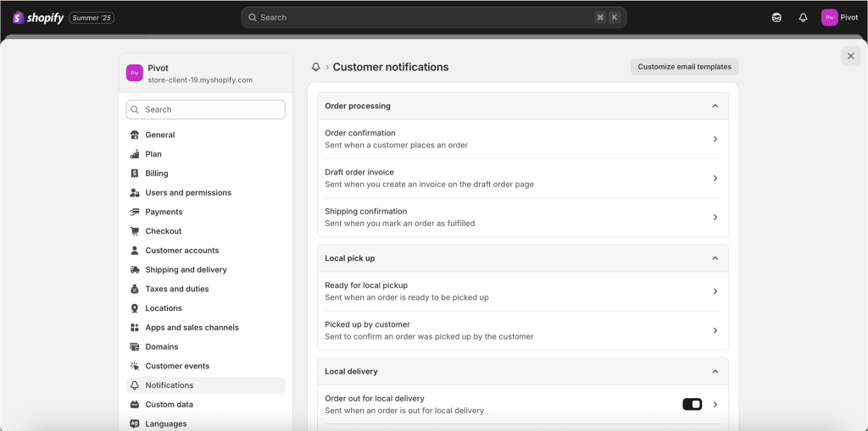Image resolution: width=868 pixels, height=431 pixels.
Task: Go to Checkout settings
Action: tap(205, 231)
